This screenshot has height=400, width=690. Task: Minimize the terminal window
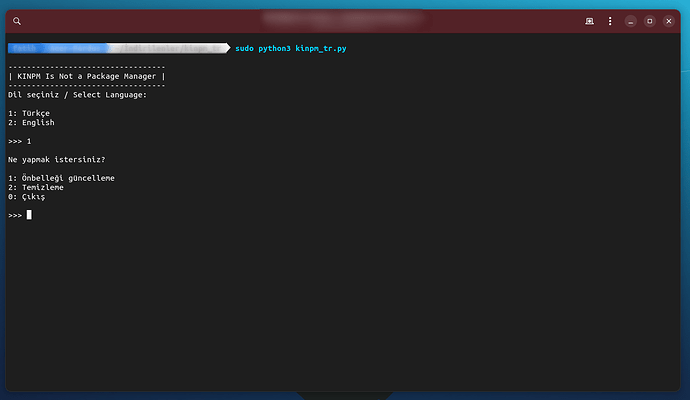pos(630,20)
